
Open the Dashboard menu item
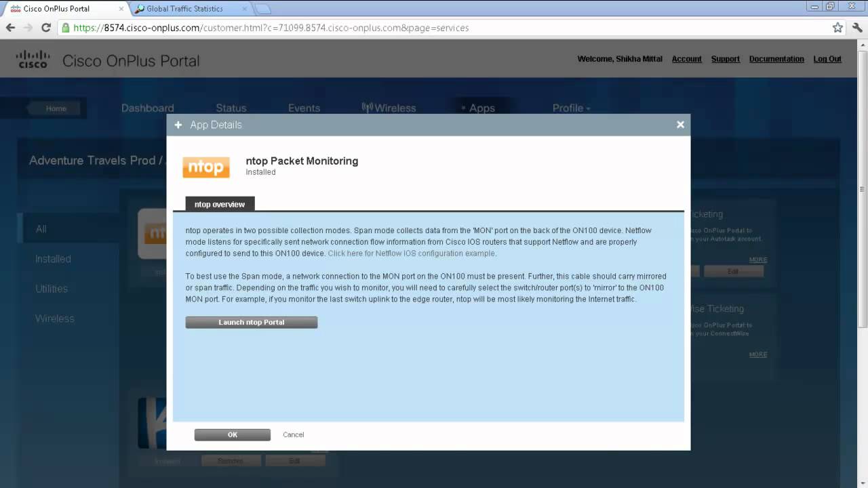tap(147, 108)
